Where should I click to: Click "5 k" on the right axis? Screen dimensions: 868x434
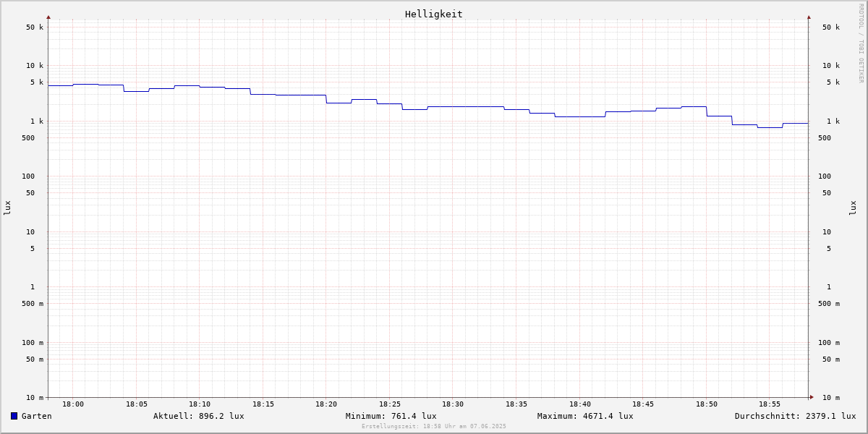point(833,82)
